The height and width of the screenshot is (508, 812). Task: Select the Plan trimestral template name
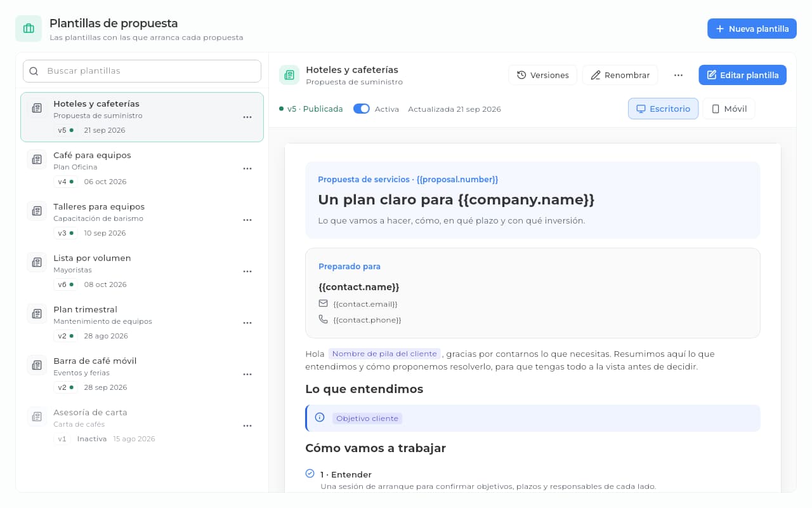coord(85,309)
